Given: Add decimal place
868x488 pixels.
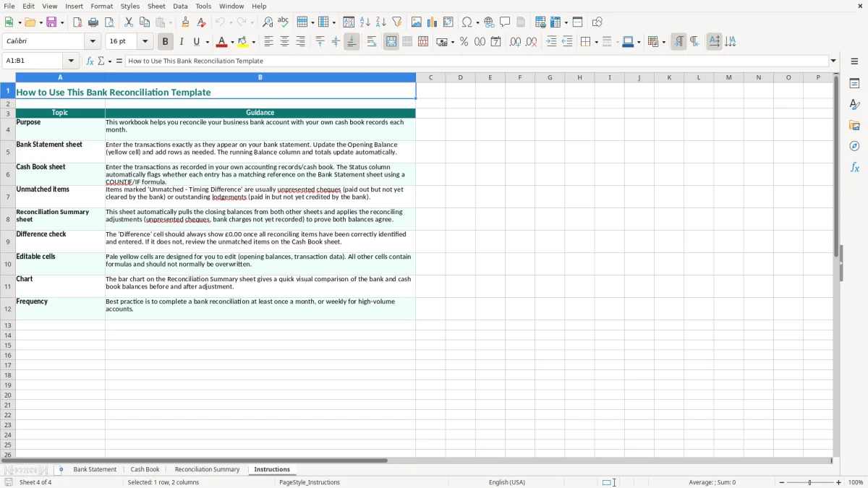Looking at the screenshot, I should click(515, 42).
